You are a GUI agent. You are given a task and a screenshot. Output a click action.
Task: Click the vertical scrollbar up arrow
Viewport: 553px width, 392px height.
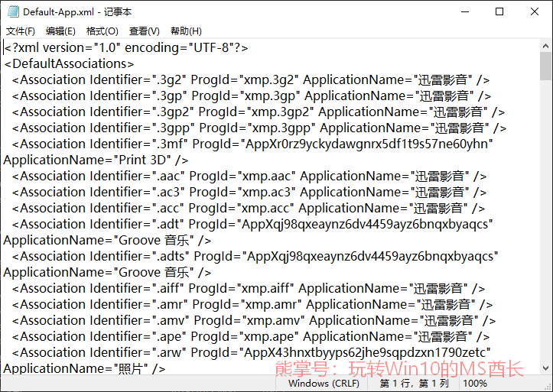[x=545, y=46]
